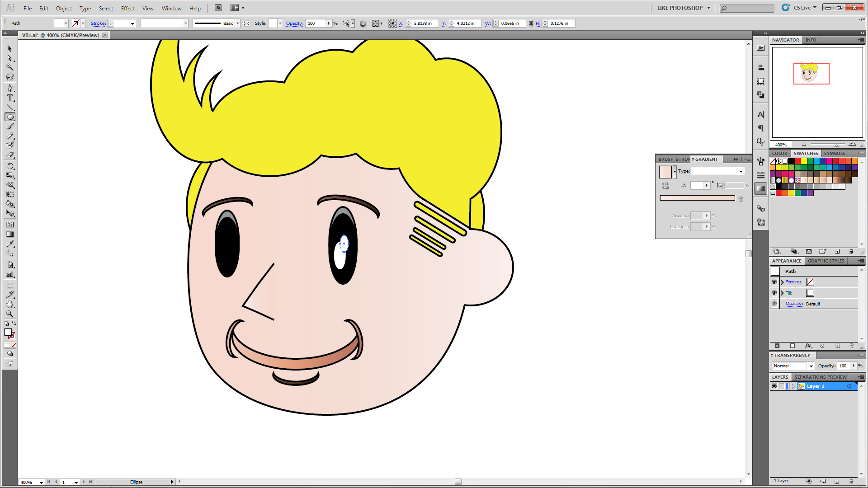The image size is (868, 488).
Task: Select the Gradient tool in toolbox
Action: 10,234
